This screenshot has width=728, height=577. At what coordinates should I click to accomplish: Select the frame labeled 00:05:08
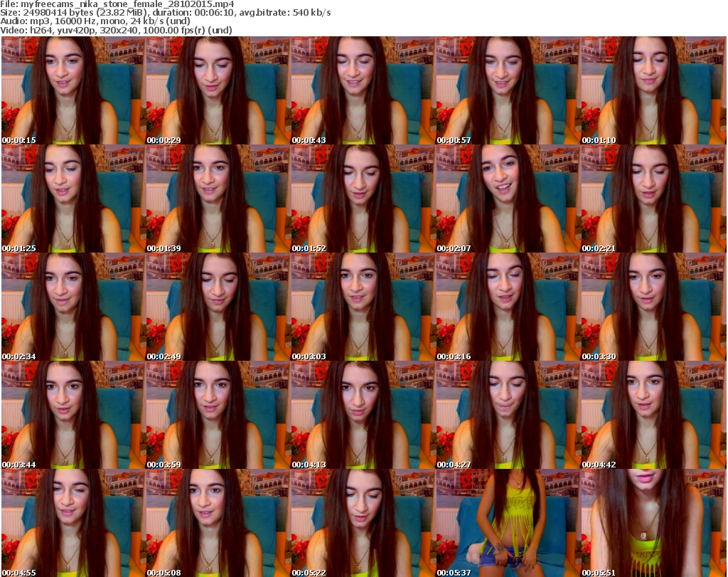(x=218, y=523)
